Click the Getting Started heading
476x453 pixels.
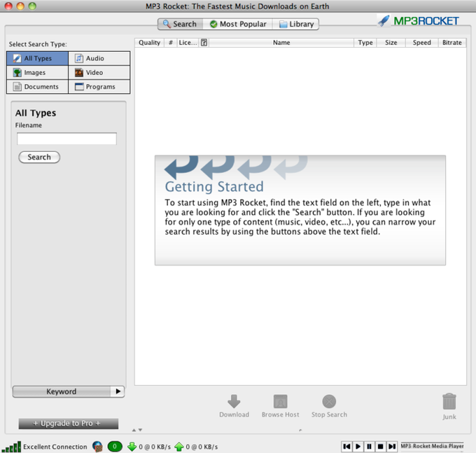(x=214, y=187)
